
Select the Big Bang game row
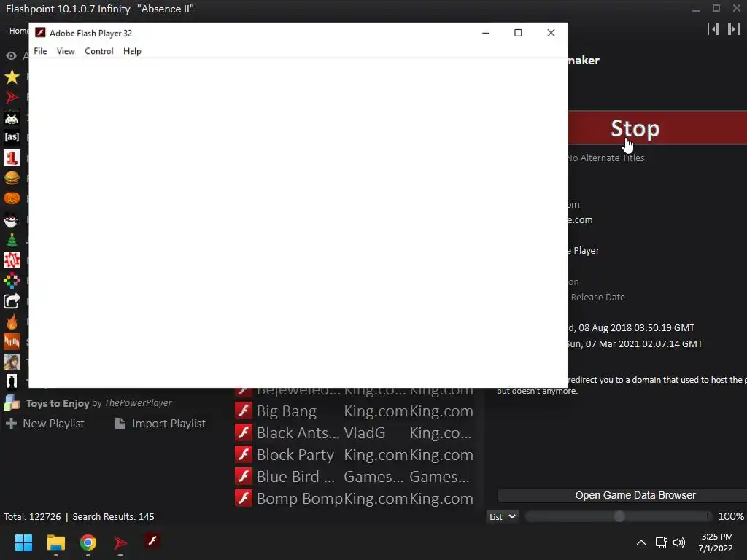[354, 411]
